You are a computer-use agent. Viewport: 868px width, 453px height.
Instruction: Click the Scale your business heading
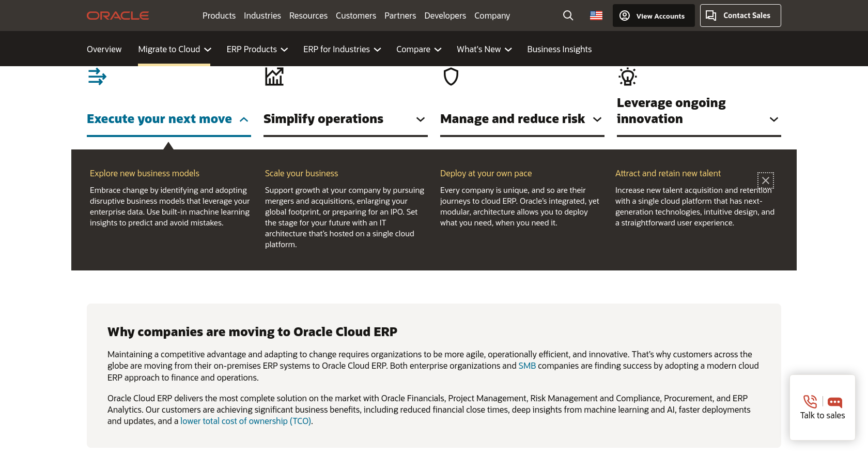(x=301, y=173)
